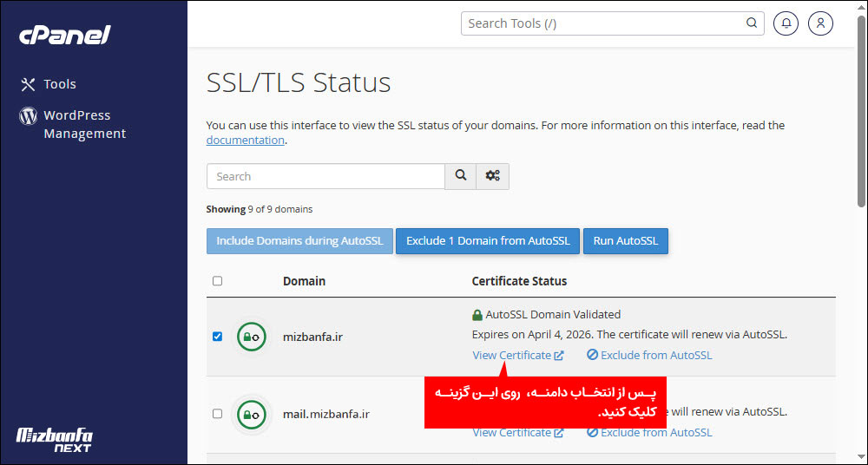Open the documentation link
Screen dimensions: 868x465
coord(246,140)
